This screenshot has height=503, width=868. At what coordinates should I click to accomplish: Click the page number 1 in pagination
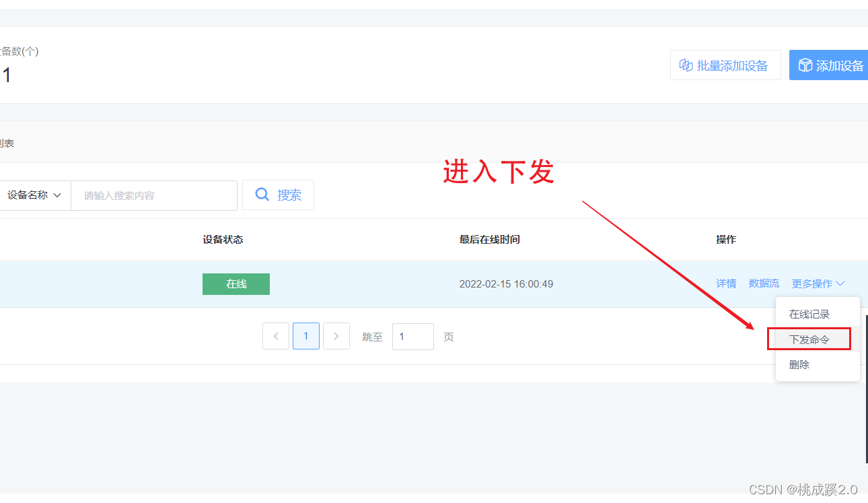point(306,336)
